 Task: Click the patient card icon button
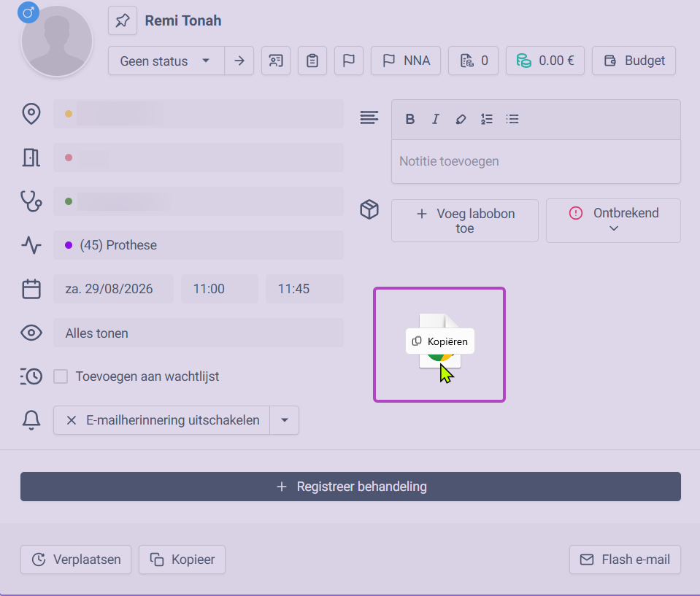[276, 61]
